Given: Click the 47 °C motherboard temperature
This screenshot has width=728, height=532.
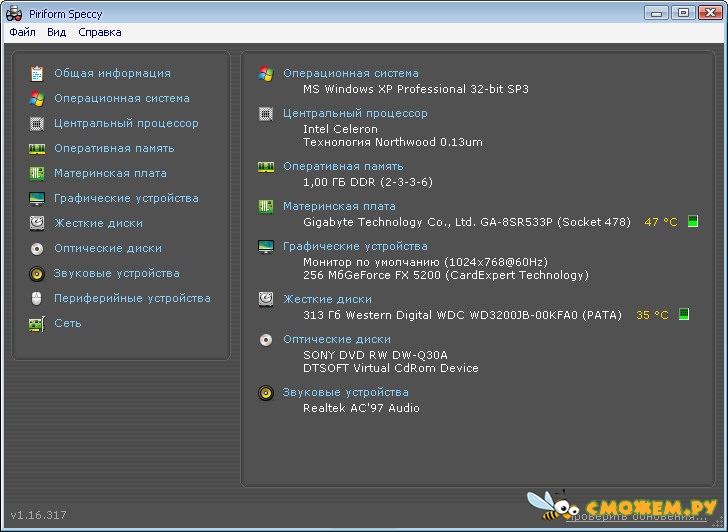Looking at the screenshot, I should [x=661, y=222].
